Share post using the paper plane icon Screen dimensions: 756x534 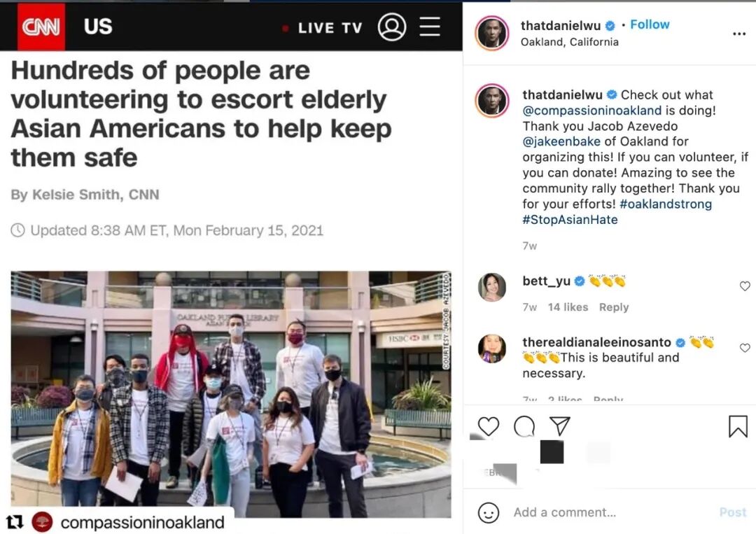point(560,426)
